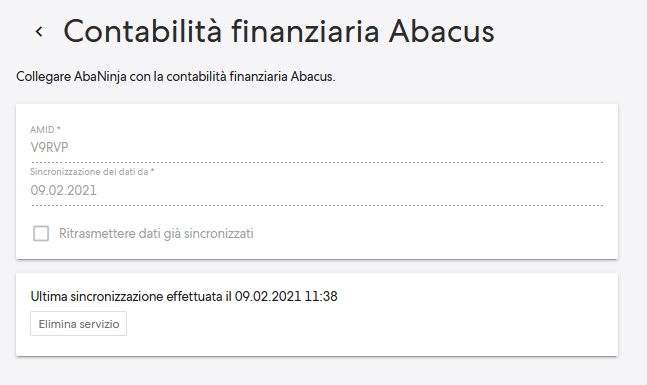Click the asterisk after Sincronizzazione dei dati da
This screenshot has height=385, width=647.
pos(152,170)
